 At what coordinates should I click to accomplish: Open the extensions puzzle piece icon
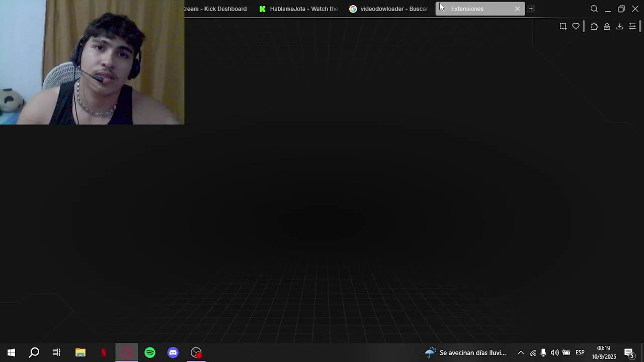594,26
